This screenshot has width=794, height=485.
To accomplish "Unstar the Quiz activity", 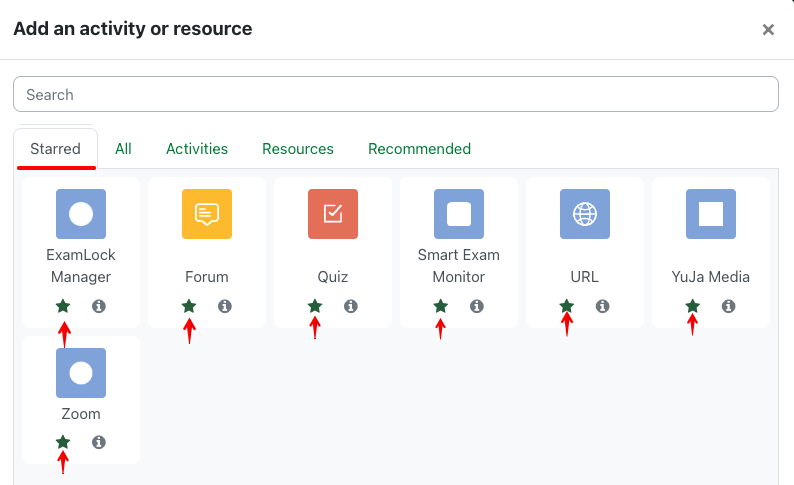I will (315, 306).
